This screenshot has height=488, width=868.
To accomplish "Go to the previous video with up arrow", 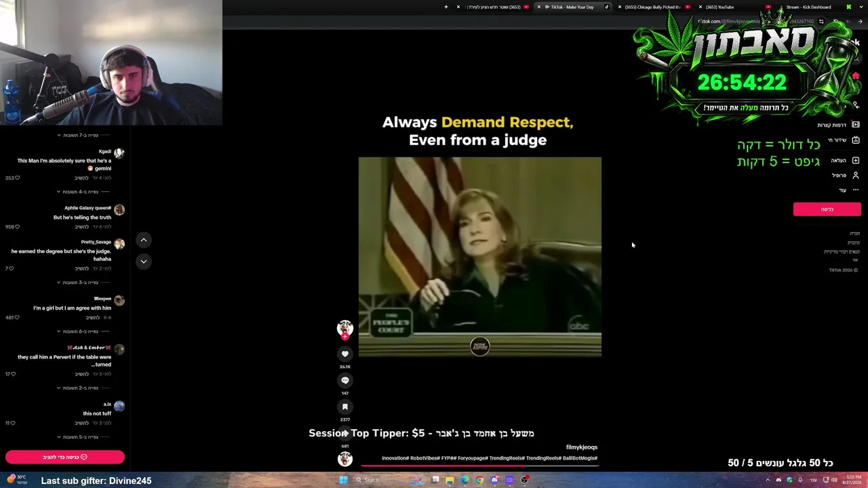I will [143, 240].
